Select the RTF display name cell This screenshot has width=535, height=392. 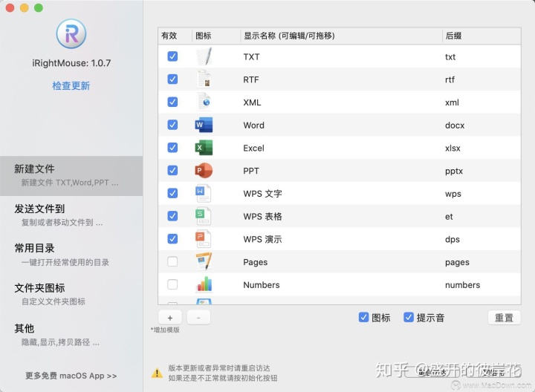pyautogui.click(x=251, y=79)
